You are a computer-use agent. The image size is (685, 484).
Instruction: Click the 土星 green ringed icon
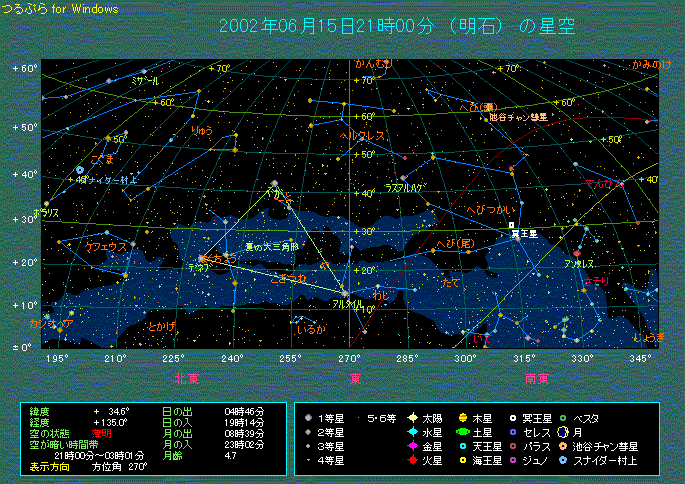tap(463, 432)
